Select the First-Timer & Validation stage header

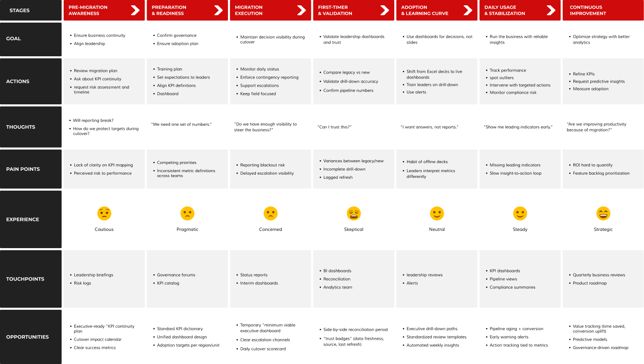354,10
